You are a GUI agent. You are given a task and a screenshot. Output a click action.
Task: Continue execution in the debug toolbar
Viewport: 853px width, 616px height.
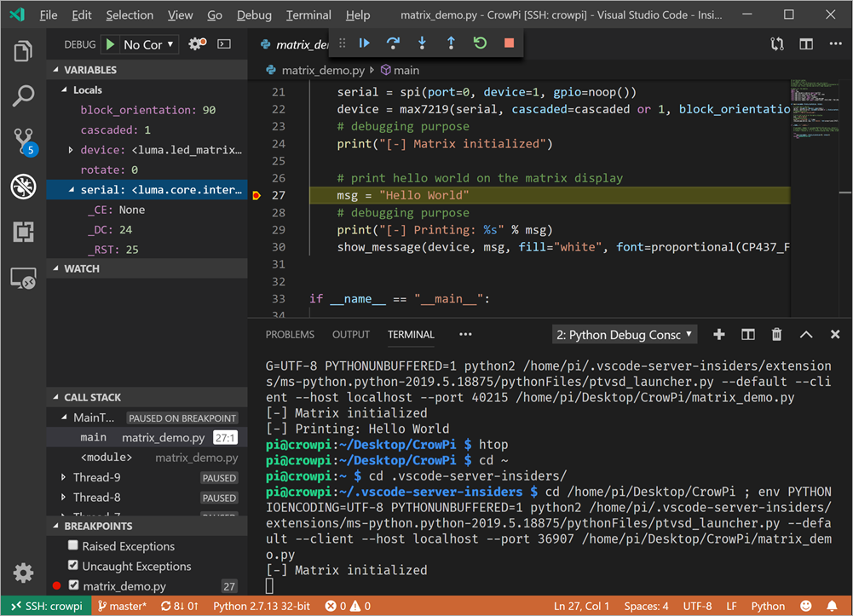coord(365,43)
